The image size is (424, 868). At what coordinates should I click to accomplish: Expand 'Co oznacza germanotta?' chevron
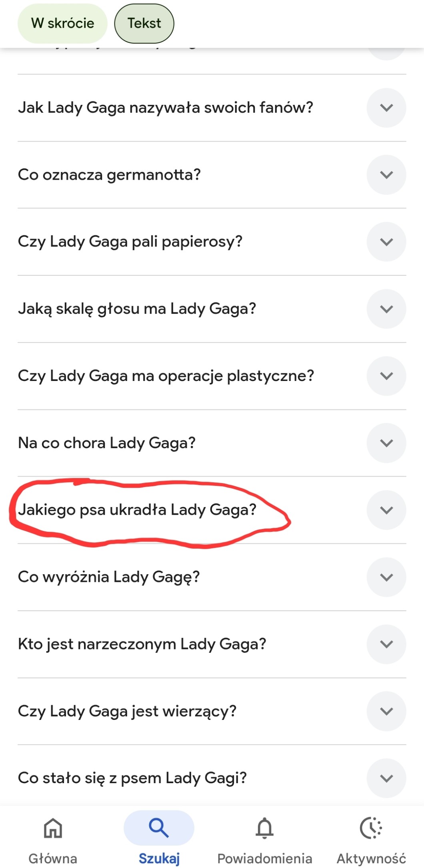click(386, 175)
